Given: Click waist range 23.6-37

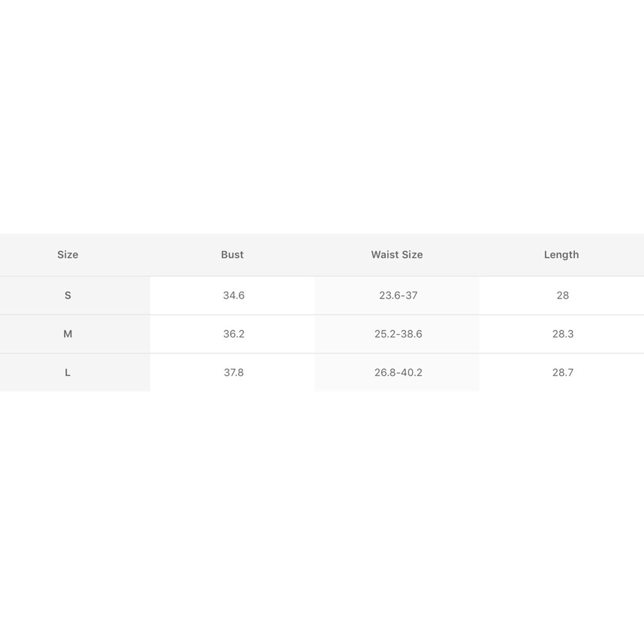Looking at the screenshot, I should click(x=399, y=296).
